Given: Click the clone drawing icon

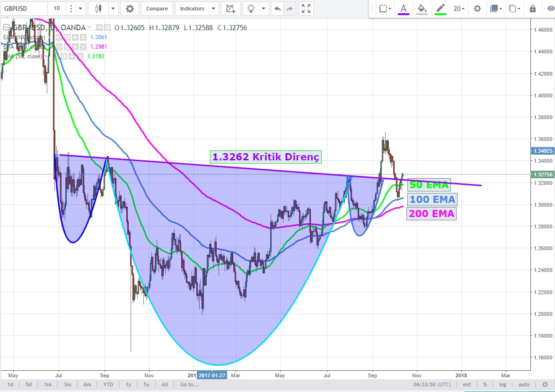Looking at the screenshot, I should pos(512,9).
